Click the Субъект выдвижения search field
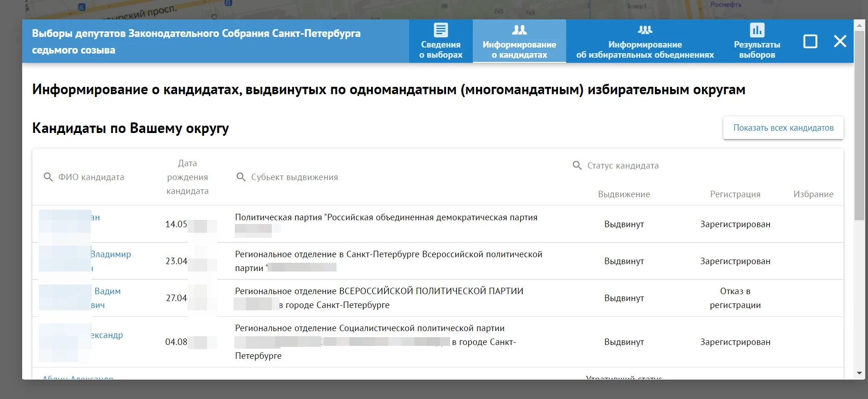 point(294,177)
